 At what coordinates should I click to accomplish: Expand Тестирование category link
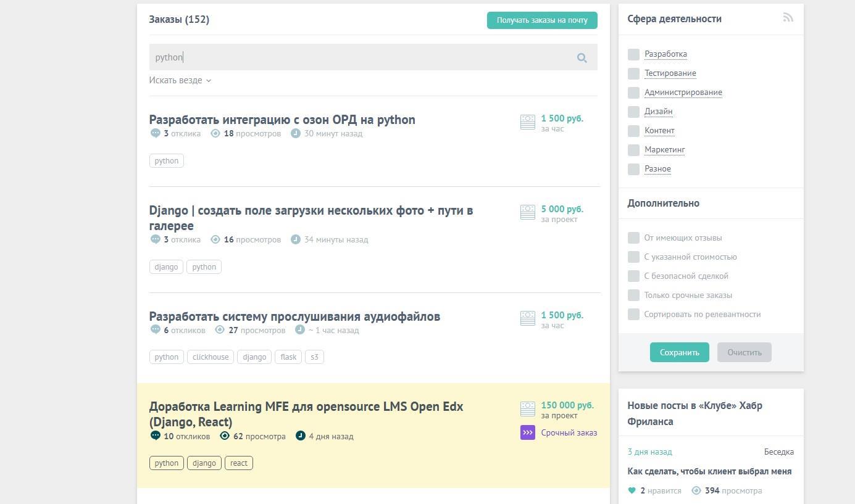click(670, 73)
